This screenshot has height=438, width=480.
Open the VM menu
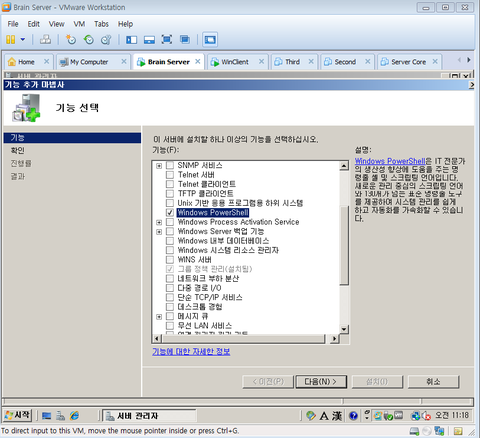(79, 24)
